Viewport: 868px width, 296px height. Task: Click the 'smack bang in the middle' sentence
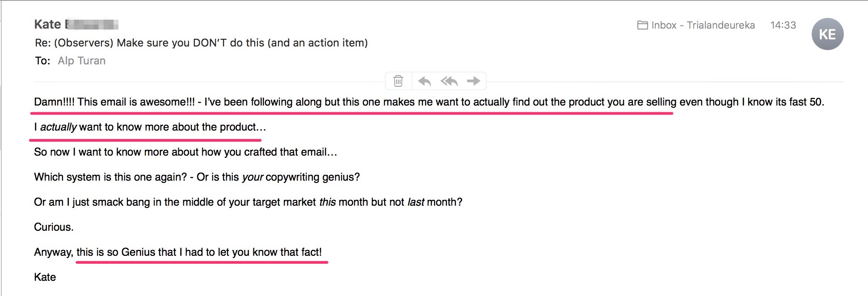click(248, 202)
